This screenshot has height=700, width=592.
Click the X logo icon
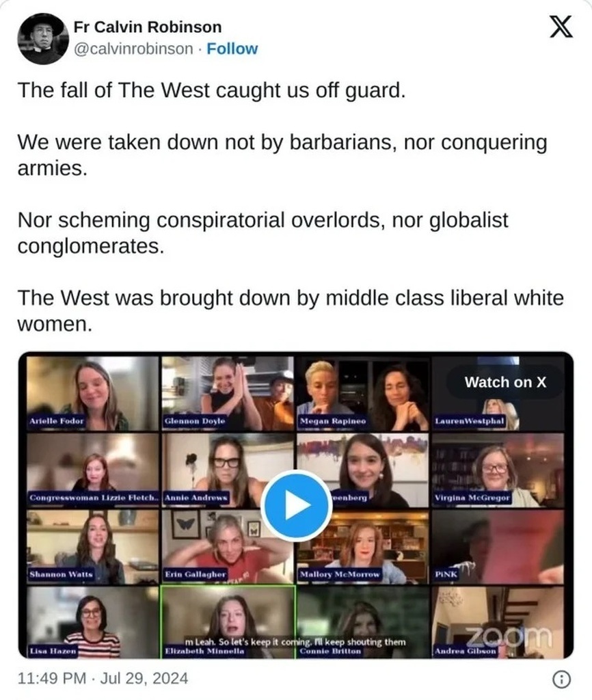point(561,27)
